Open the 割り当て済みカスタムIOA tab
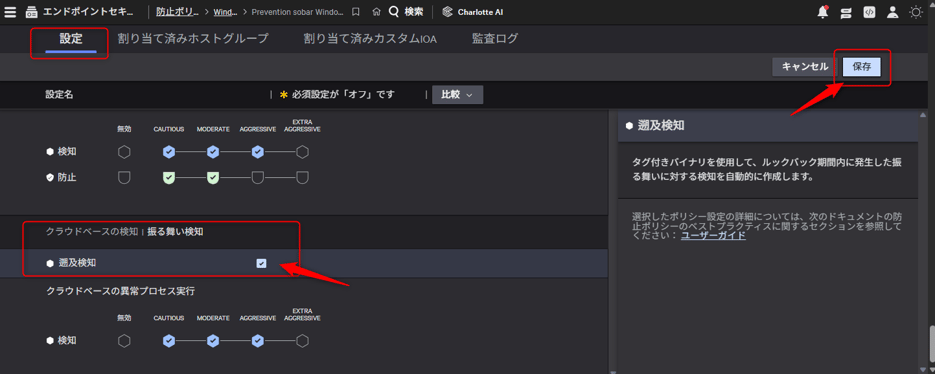The image size is (935, 374). click(370, 39)
